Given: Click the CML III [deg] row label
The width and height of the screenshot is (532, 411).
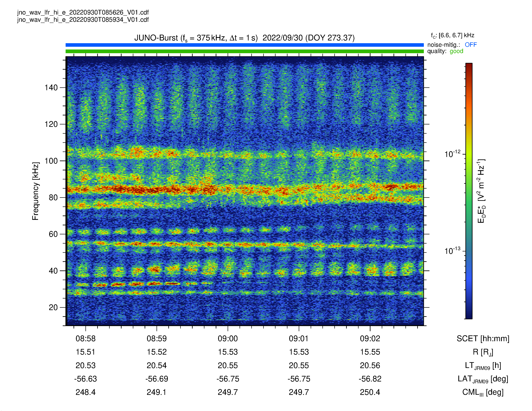Looking at the screenshot, I should point(483,392).
